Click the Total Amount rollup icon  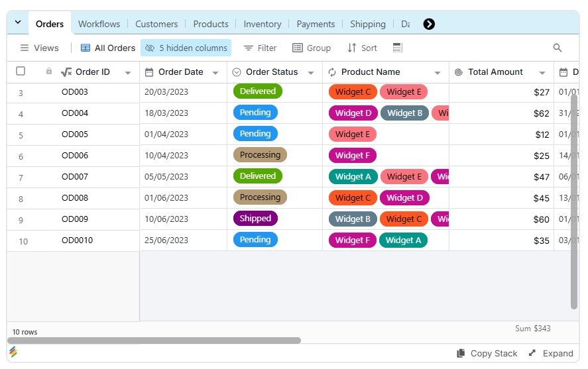click(x=459, y=72)
